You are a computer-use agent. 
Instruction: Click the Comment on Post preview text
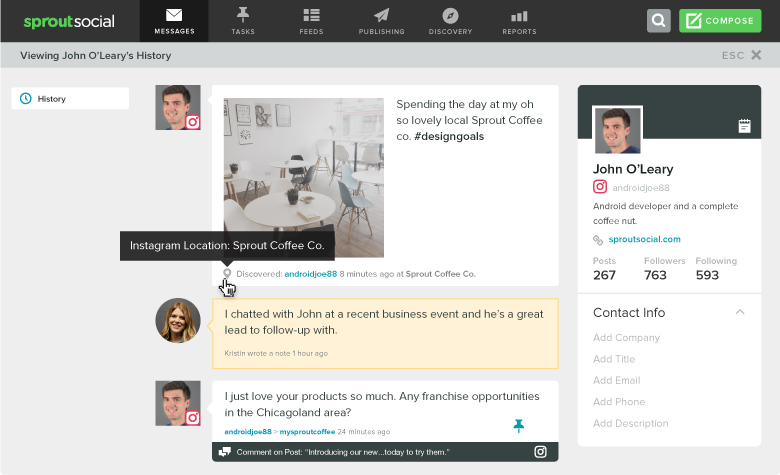pos(343,452)
